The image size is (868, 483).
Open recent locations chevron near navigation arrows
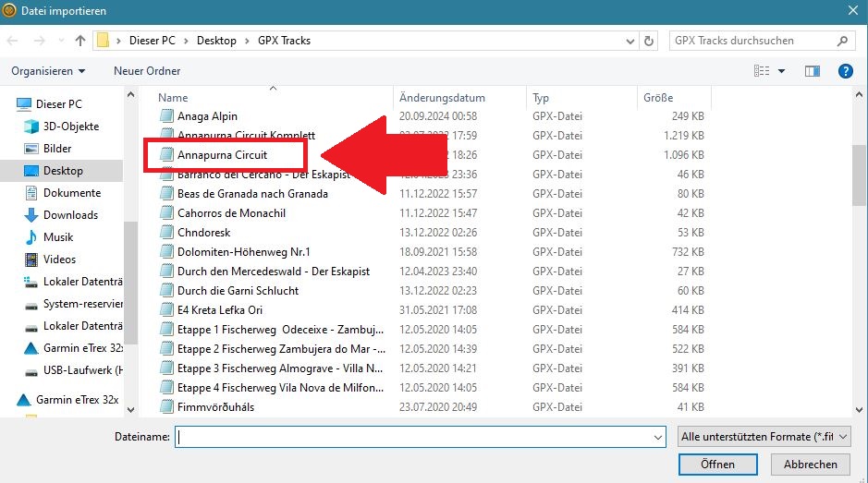(x=61, y=41)
